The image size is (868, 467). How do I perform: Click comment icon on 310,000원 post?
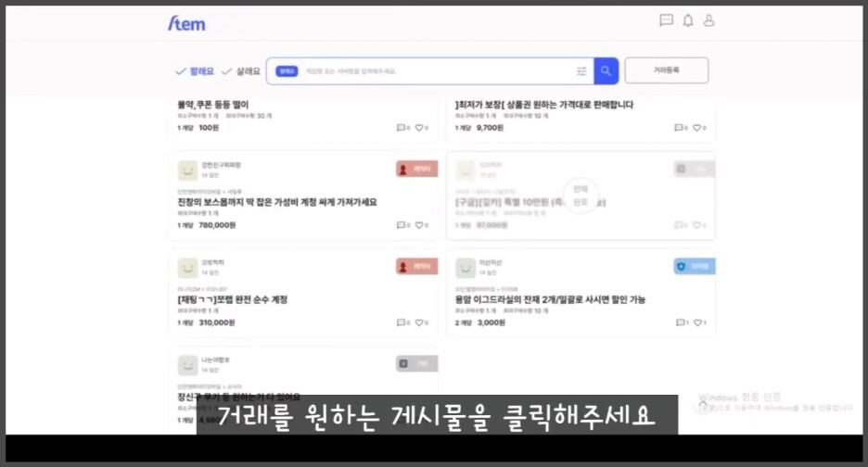401,322
